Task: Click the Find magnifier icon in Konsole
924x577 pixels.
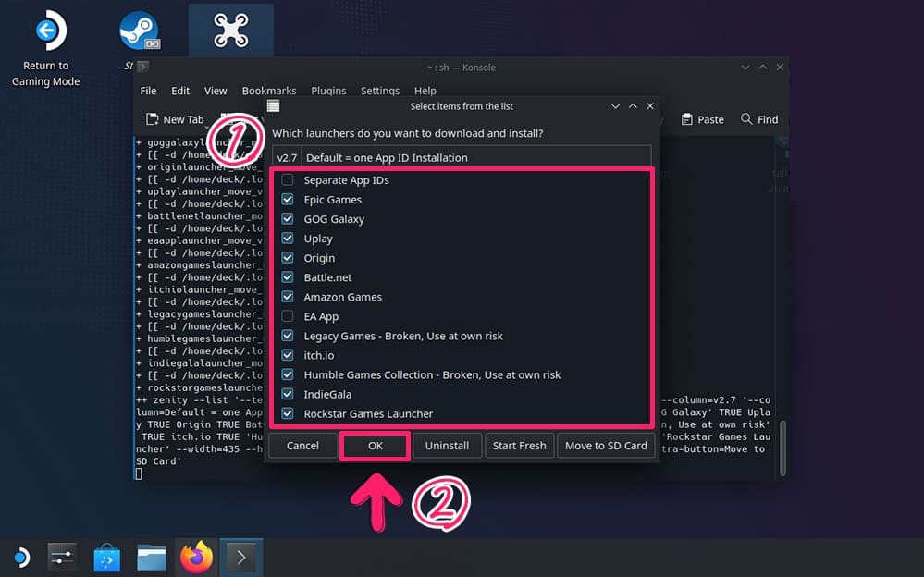Action: [746, 119]
